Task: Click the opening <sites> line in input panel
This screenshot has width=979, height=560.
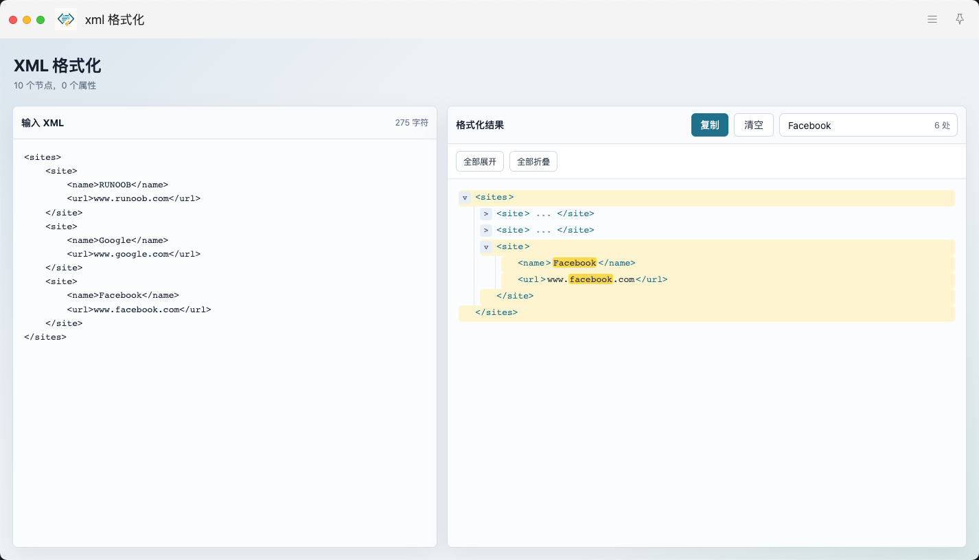Action: [x=43, y=157]
